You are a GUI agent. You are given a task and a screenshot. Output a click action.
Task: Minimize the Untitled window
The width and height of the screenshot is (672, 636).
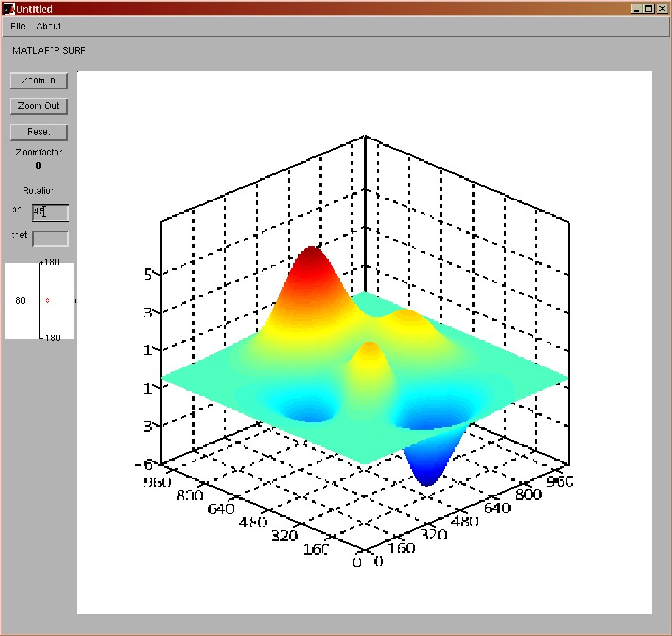[637, 9]
